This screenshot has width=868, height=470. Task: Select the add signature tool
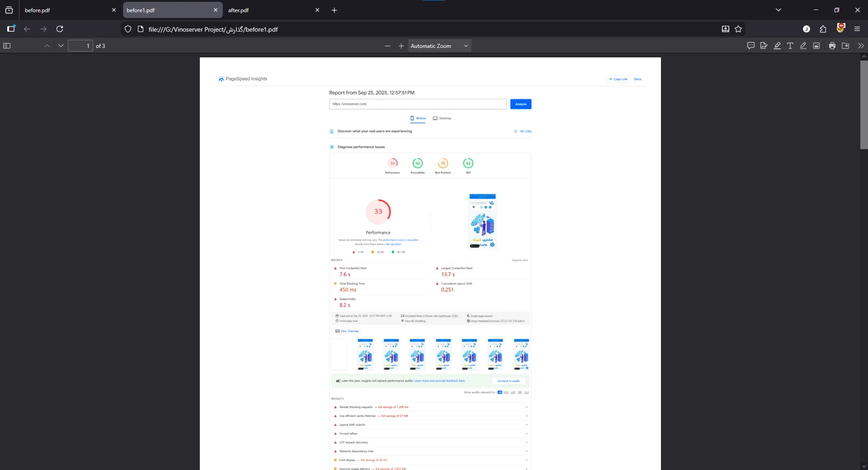point(764,46)
